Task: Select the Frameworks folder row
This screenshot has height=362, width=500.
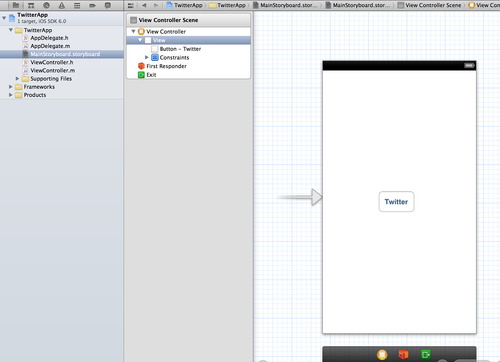Action: [x=62, y=87]
